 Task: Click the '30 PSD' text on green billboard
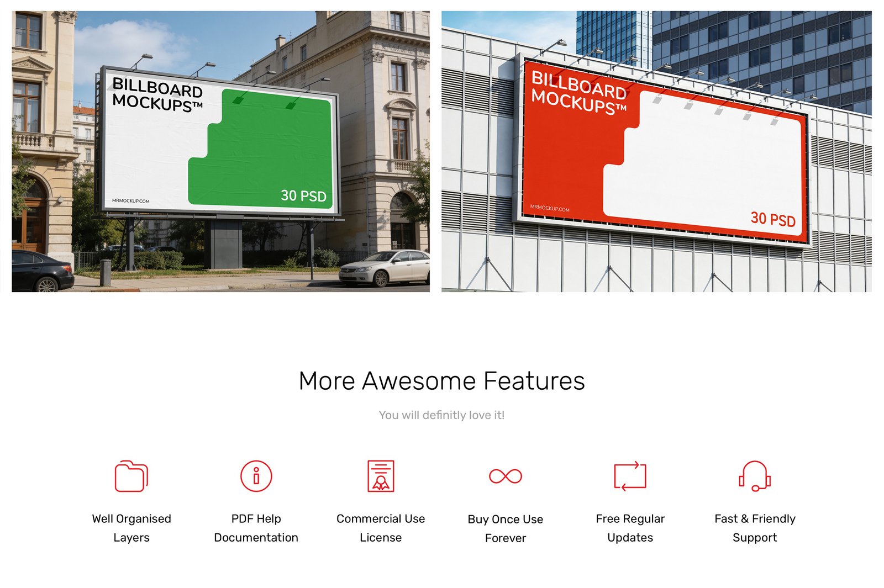coord(303,195)
